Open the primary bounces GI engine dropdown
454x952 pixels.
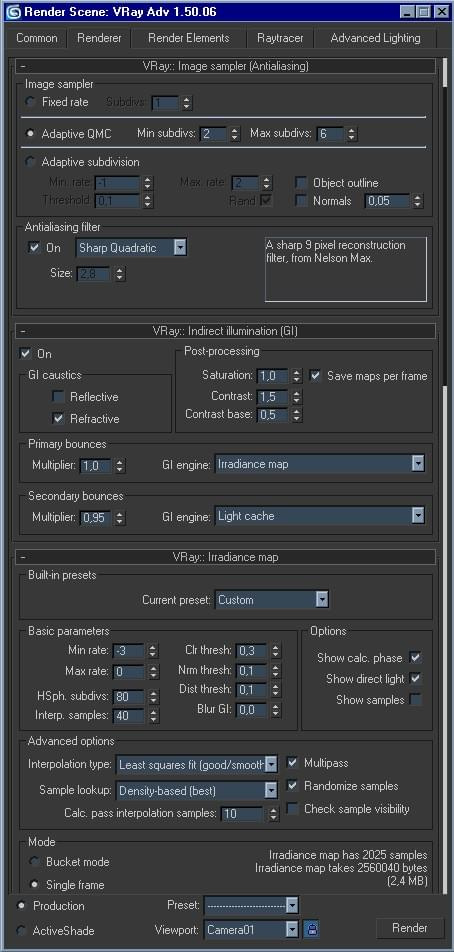coord(320,464)
